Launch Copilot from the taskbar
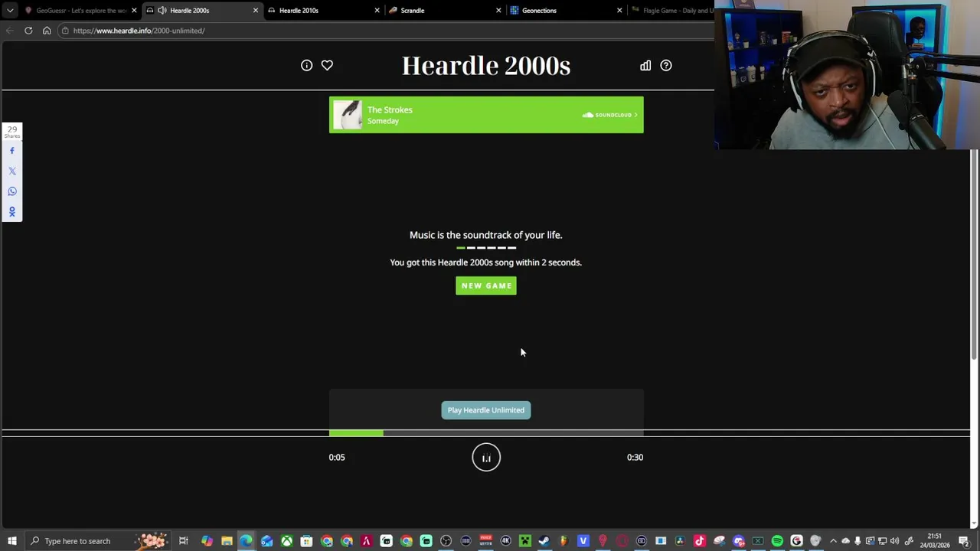 click(207, 541)
